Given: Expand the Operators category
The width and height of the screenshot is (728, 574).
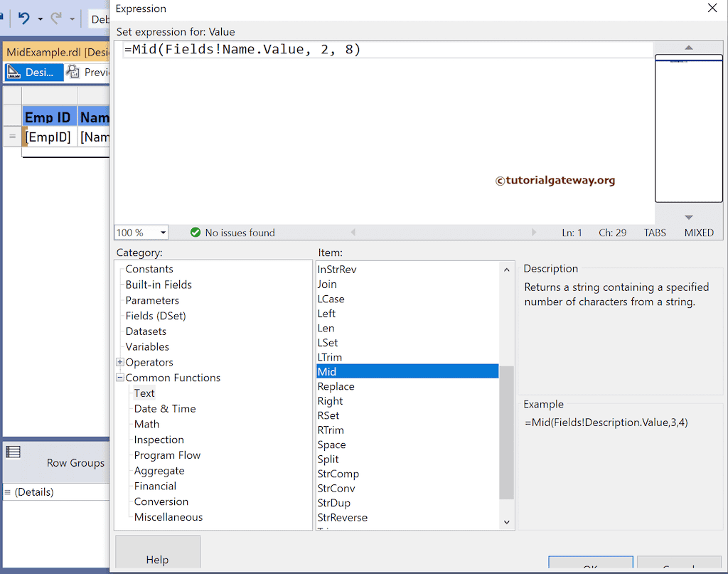Looking at the screenshot, I should pos(119,362).
